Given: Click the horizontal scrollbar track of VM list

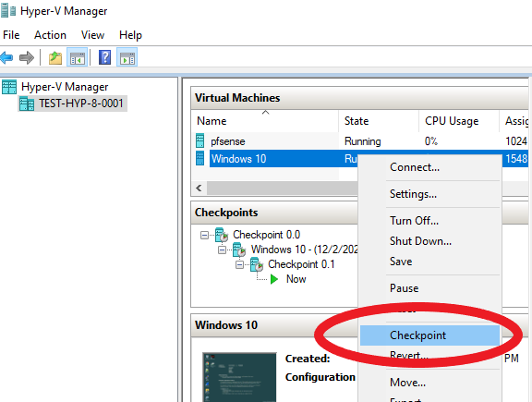Looking at the screenshot, I should point(283,188).
